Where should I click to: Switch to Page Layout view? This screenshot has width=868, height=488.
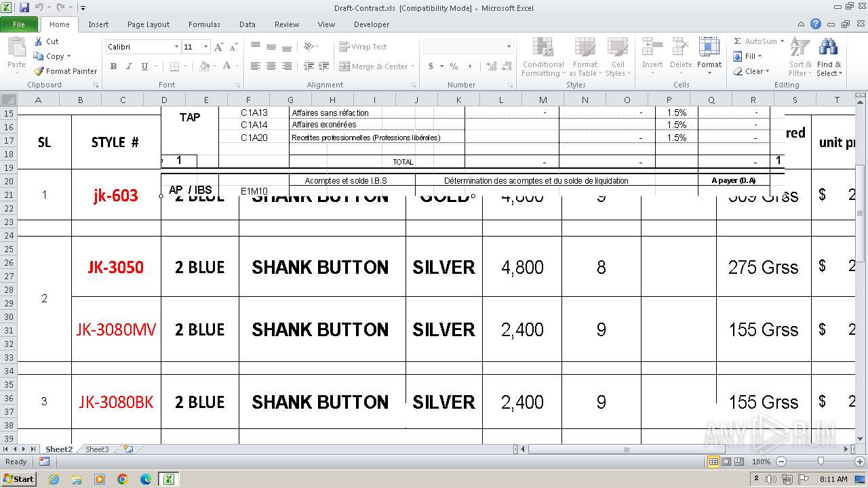point(726,462)
